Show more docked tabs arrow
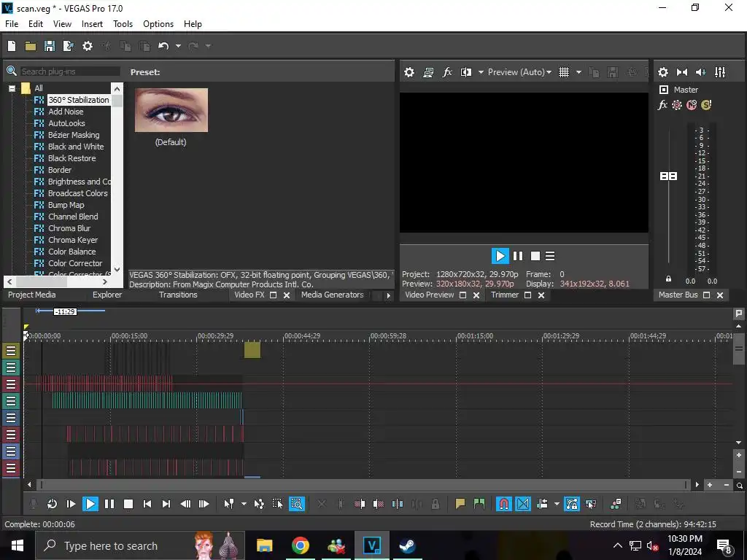Image resolution: width=747 pixels, height=560 pixels. tap(388, 295)
